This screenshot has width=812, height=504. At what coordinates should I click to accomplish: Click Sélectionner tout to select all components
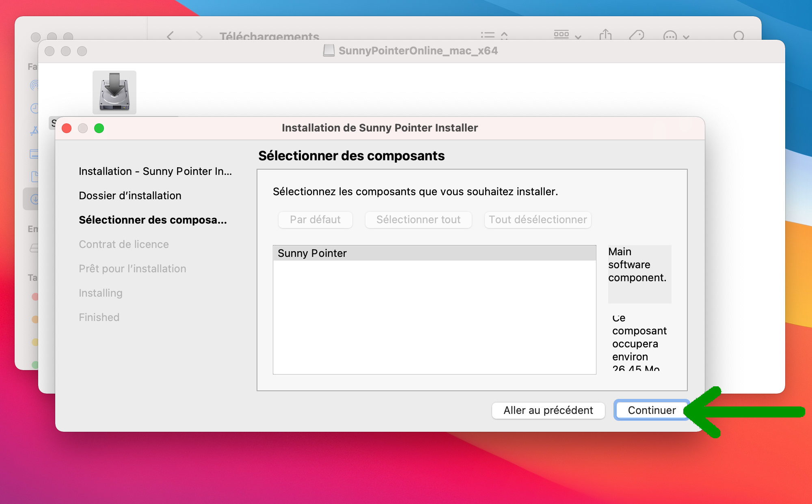418,220
